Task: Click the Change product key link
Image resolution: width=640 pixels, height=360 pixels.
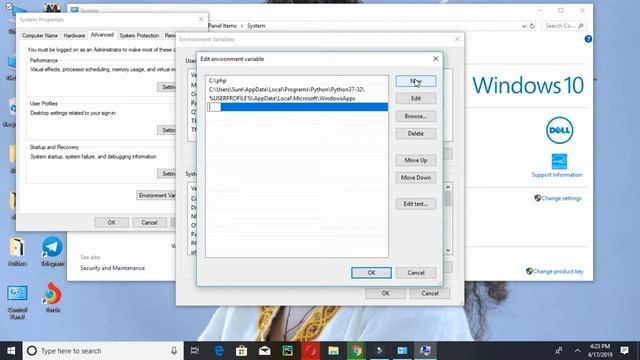Action: click(x=558, y=271)
